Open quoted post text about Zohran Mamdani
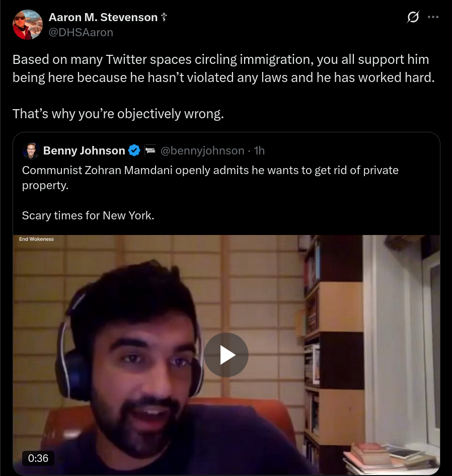Image resolution: width=452 pixels, height=476 pixels. pos(210,178)
